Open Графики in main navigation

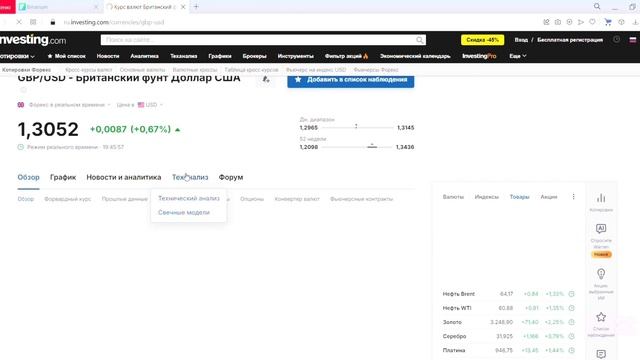tap(220, 56)
